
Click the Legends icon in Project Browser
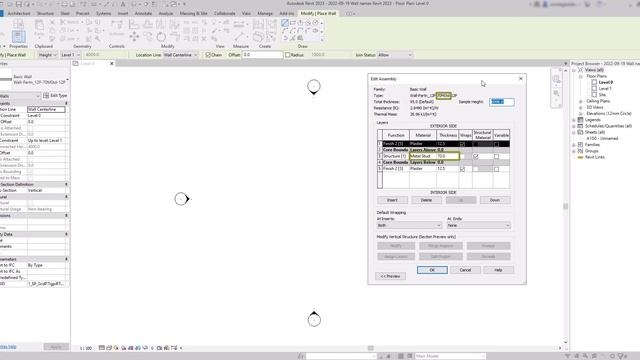pos(580,120)
